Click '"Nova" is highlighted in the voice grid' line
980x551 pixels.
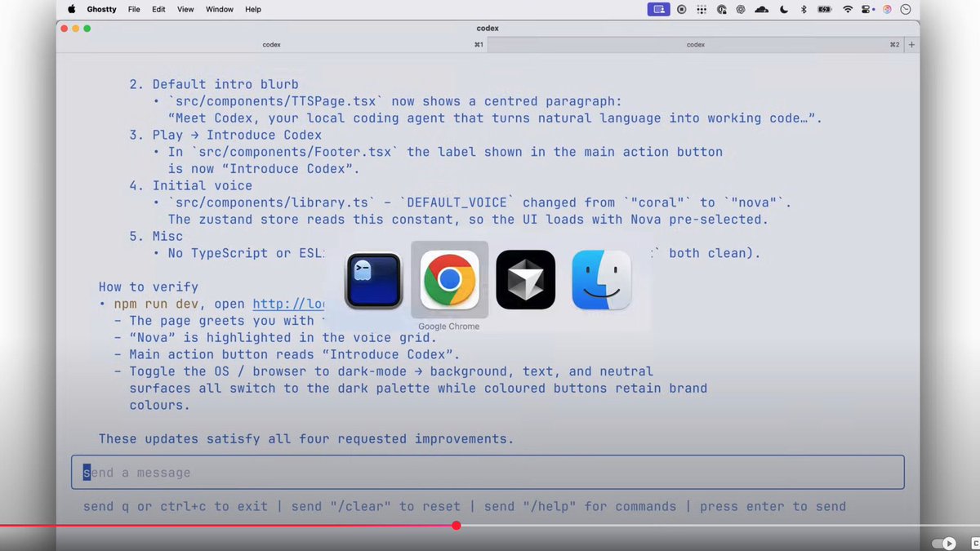click(x=275, y=337)
